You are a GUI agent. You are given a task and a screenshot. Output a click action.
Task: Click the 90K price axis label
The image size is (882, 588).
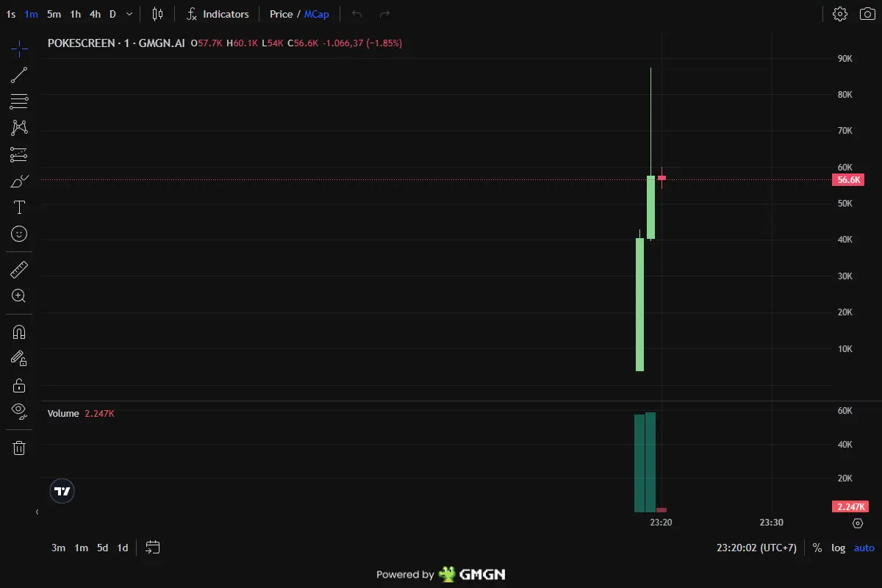coord(845,59)
